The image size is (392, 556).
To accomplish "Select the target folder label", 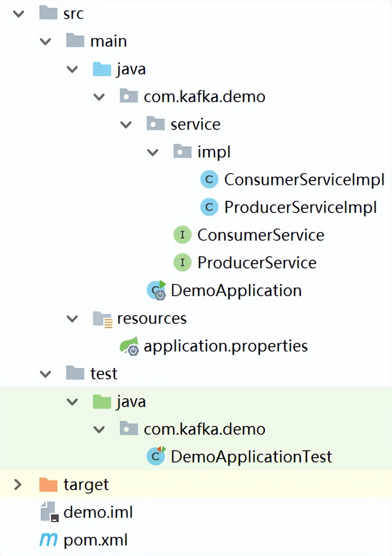I will tap(86, 485).
